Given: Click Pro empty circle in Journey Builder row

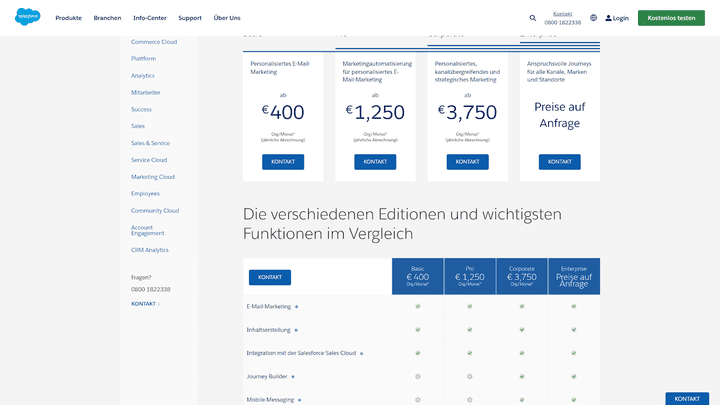Looking at the screenshot, I should (470, 377).
